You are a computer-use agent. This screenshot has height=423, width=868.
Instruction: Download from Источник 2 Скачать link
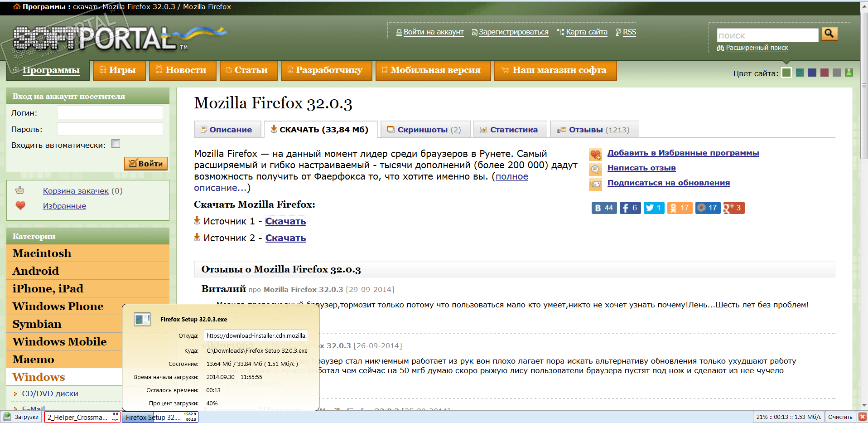click(285, 238)
